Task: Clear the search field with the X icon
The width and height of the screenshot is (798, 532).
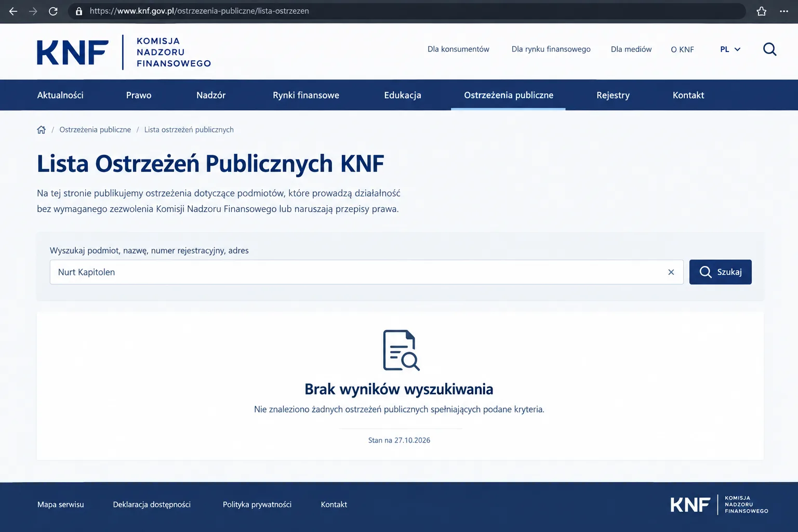Action: pos(671,272)
